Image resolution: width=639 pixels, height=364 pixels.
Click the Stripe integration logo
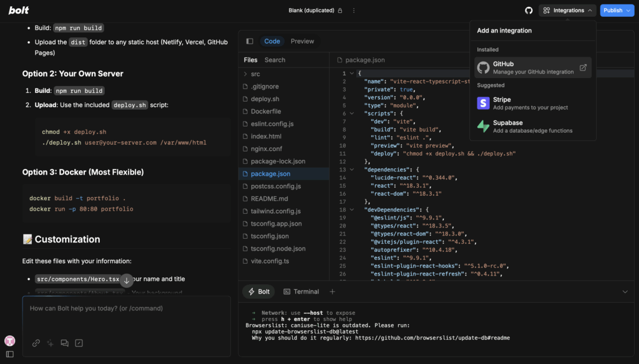pos(484,103)
